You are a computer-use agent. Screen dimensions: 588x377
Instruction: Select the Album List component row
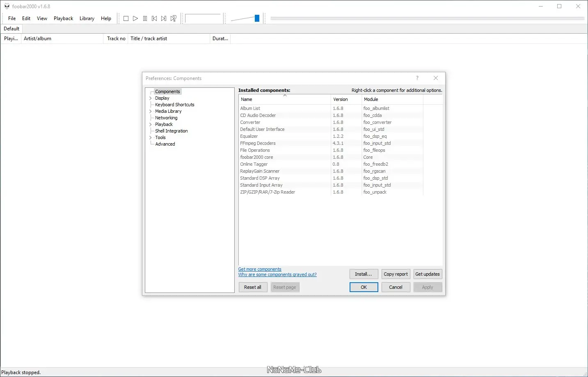point(331,108)
